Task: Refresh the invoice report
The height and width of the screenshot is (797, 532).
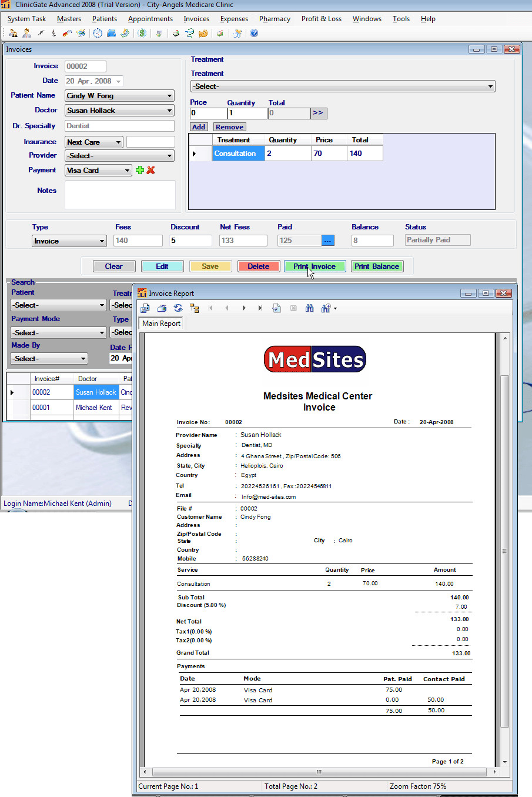Action: (x=178, y=308)
